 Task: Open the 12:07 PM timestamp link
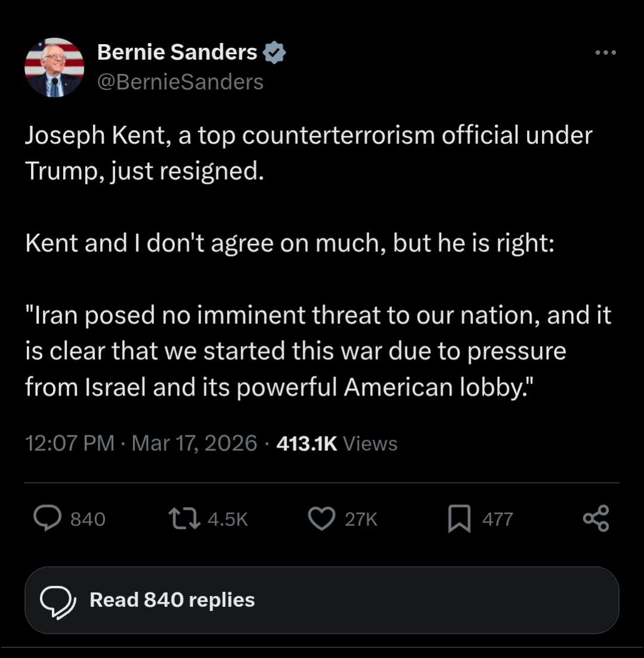click(70, 443)
